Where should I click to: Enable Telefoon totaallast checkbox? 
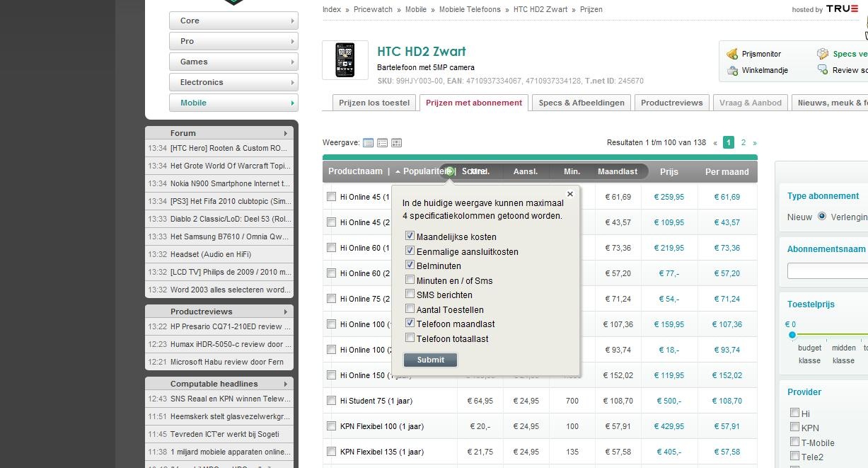[410, 338]
